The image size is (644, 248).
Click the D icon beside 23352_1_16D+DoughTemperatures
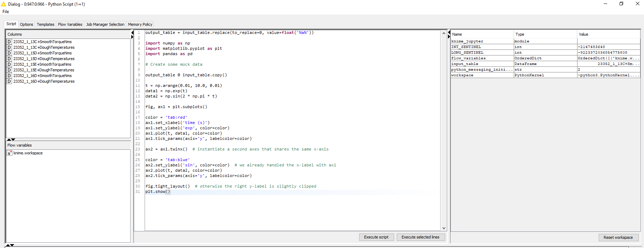[x=9, y=81]
